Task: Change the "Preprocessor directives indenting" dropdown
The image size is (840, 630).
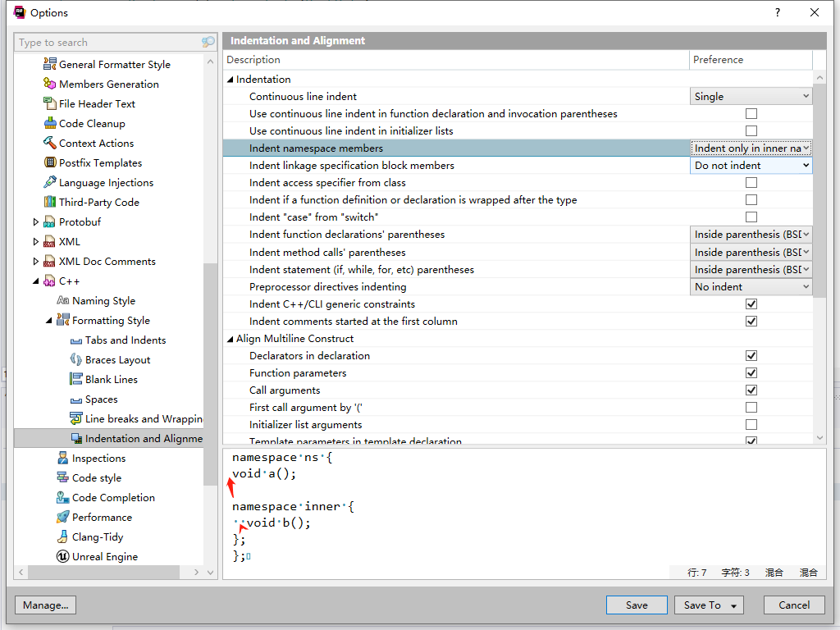Action: click(x=750, y=285)
